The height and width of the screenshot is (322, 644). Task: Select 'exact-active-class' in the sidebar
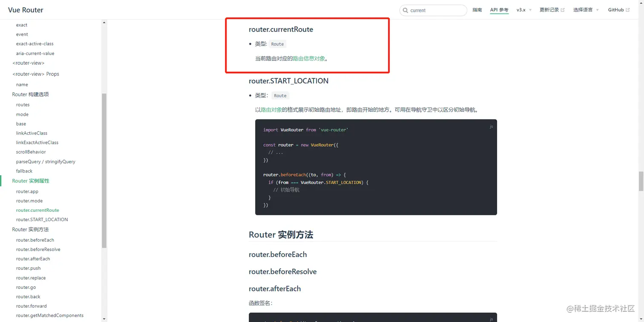tap(35, 44)
